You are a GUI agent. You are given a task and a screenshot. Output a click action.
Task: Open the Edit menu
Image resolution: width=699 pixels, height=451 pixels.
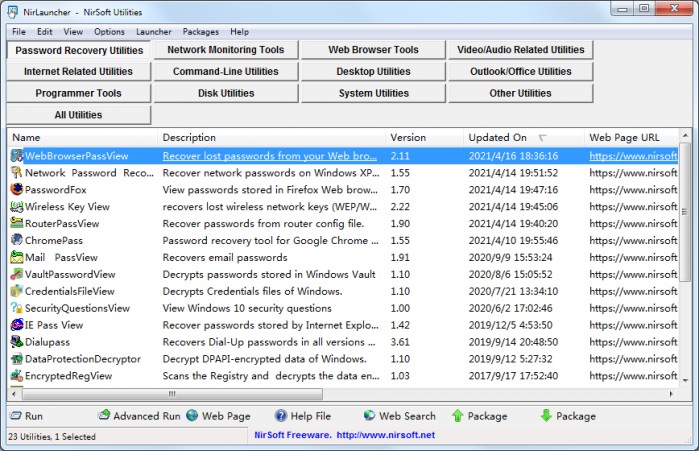coord(45,32)
